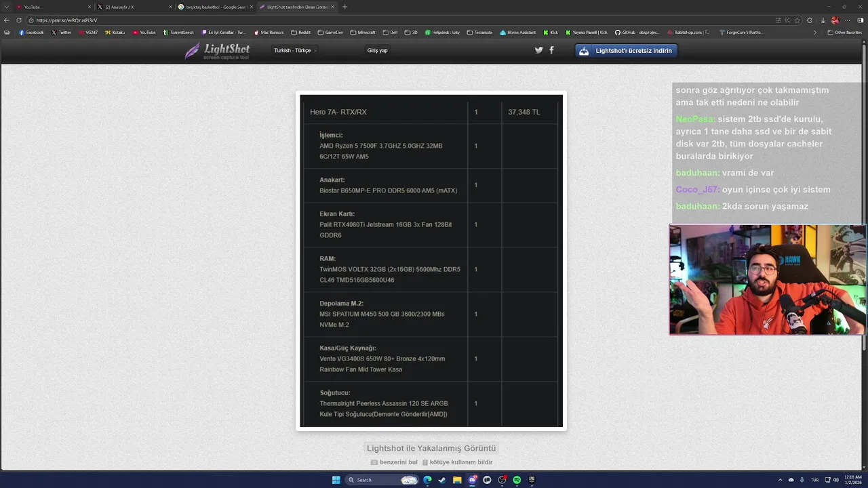Viewport: 868px width, 488px height.
Task: Open the Dell bookmarks folder
Action: click(390, 32)
